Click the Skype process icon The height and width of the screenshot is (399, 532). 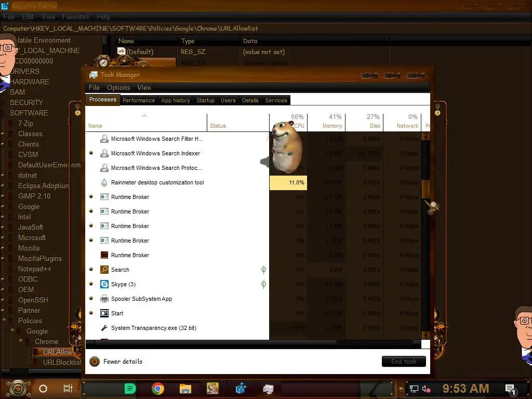[104, 284]
